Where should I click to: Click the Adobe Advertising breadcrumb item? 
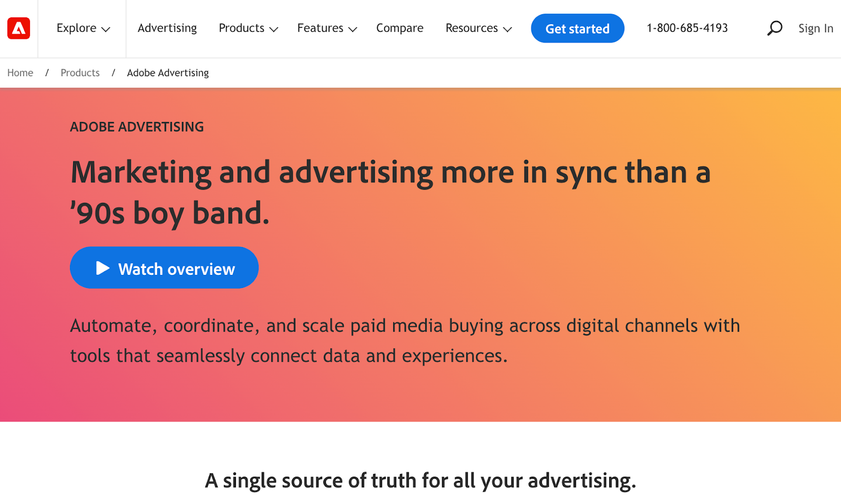pos(168,73)
